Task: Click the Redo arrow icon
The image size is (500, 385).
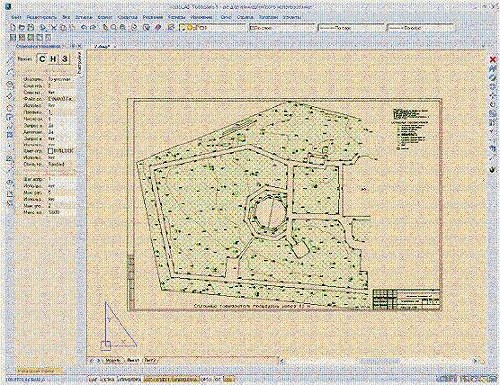Action: pyautogui.click(x=93, y=28)
